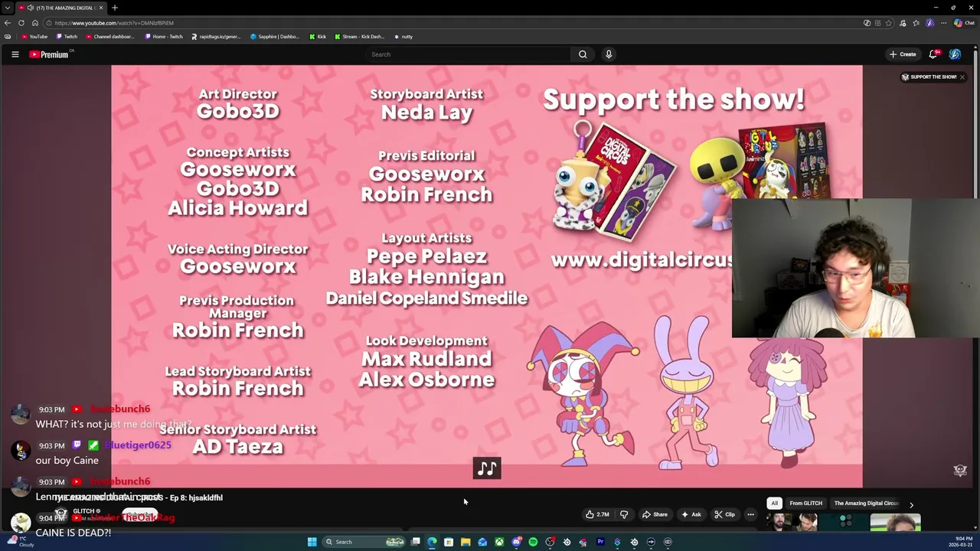This screenshot has height=551, width=980.
Task: Open the taskbar clock and date
Action: (961, 542)
